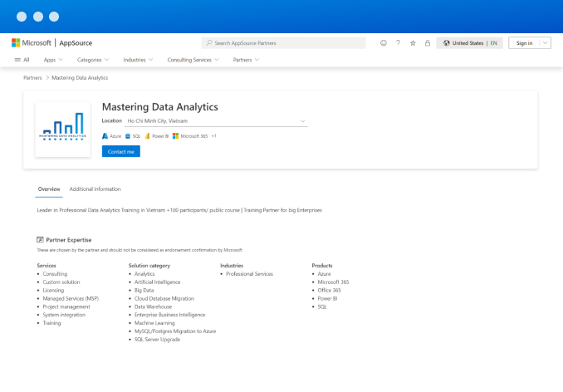Click the Power BI product icon
This screenshot has height=392, width=563.
[x=147, y=135]
